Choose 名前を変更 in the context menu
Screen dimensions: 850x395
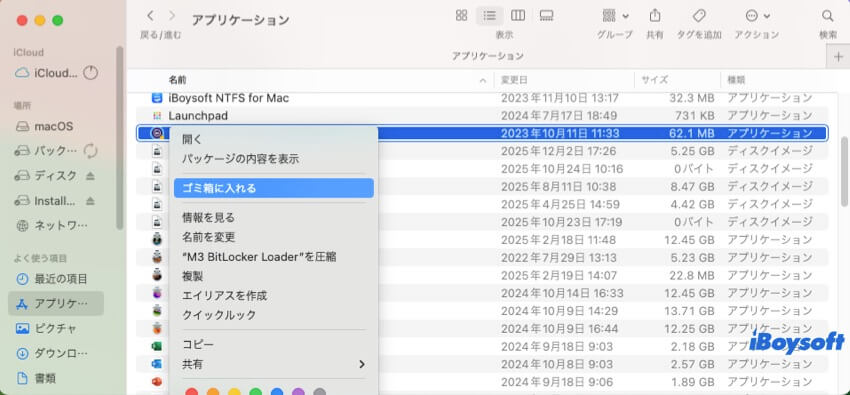[274, 237]
